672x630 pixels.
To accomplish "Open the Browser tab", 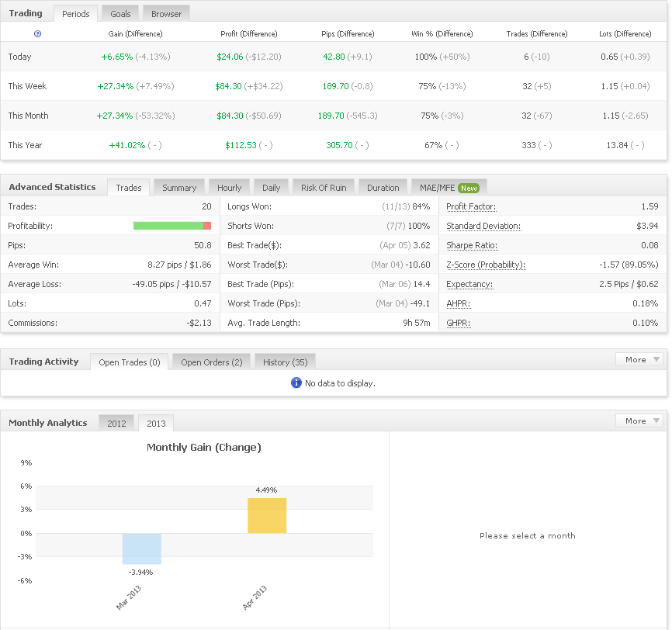I will coord(166,14).
